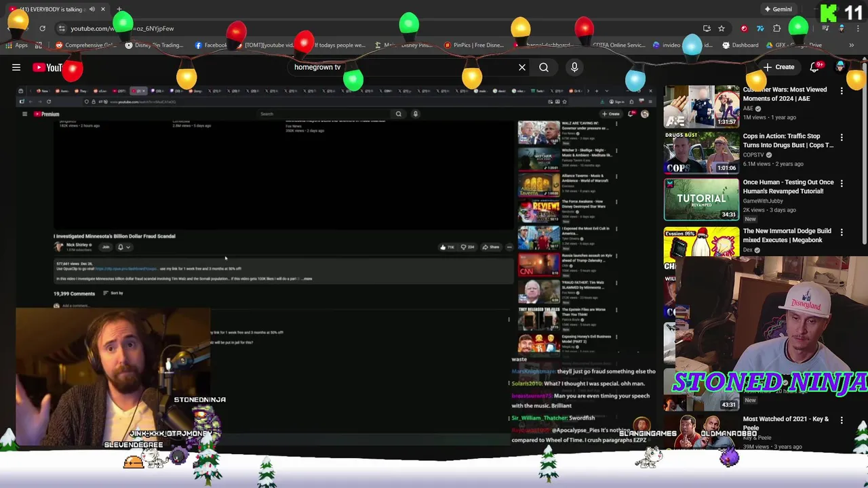This screenshot has height=488, width=868.
Task: Visit the Dex channel name
Action: tap(747, 249)
